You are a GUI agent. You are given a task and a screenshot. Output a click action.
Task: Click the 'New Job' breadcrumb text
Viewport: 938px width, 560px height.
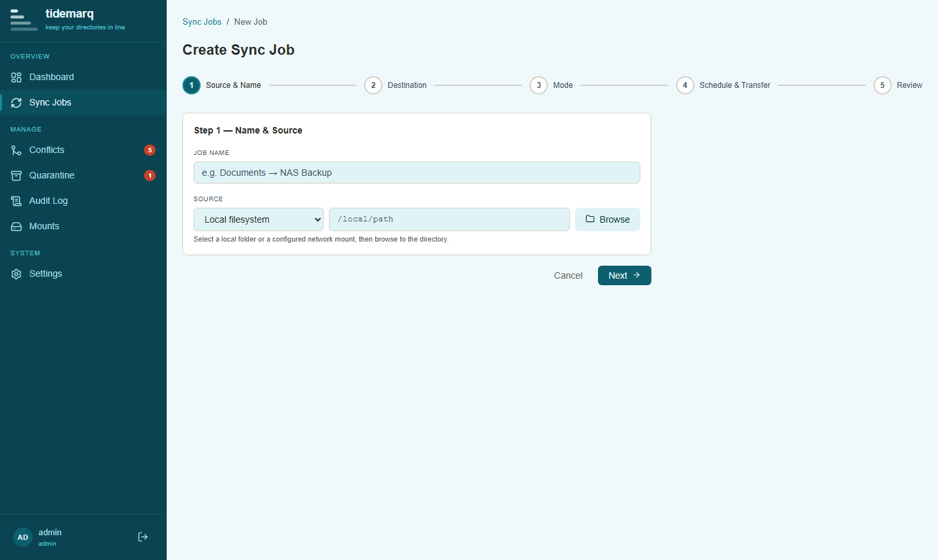pos(251,21)
